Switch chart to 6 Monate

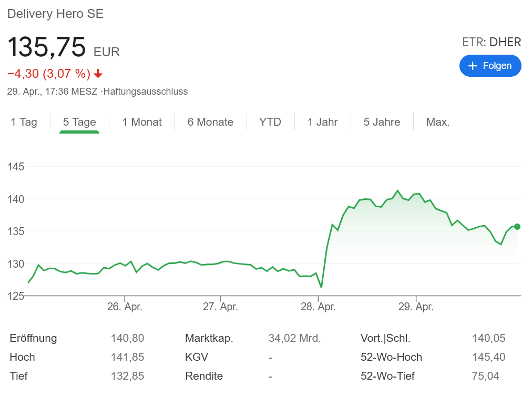coord(210,122)
